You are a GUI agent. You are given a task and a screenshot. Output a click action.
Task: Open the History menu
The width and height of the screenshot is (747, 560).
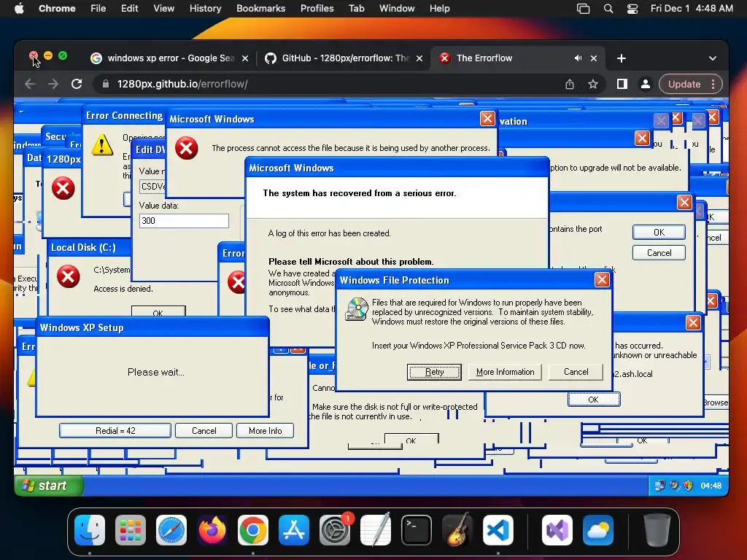coord(205,9)
